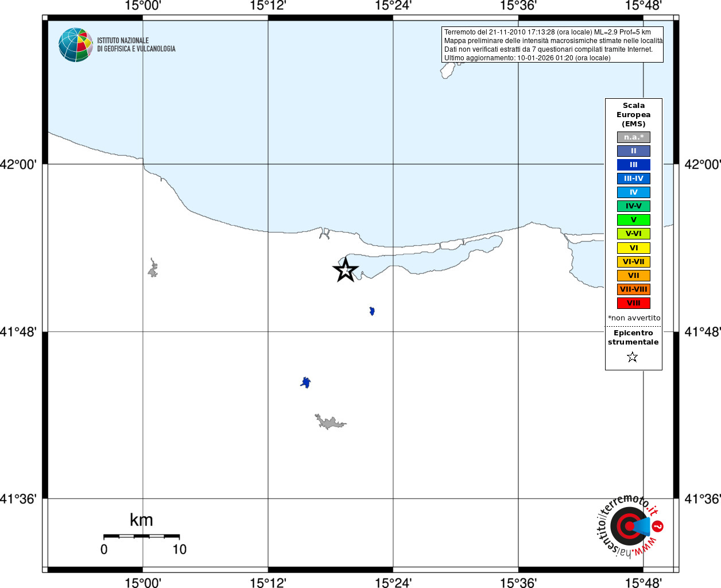Viewport: 721px width, 588px height.
Task: Select the VII orange legend swatch
Action: tap(634, 276)
